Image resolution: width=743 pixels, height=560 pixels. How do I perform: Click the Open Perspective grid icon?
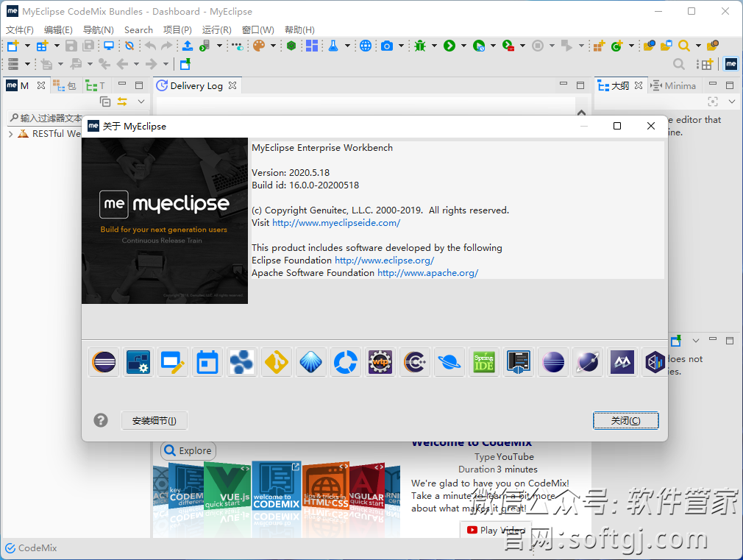[705, 64]
